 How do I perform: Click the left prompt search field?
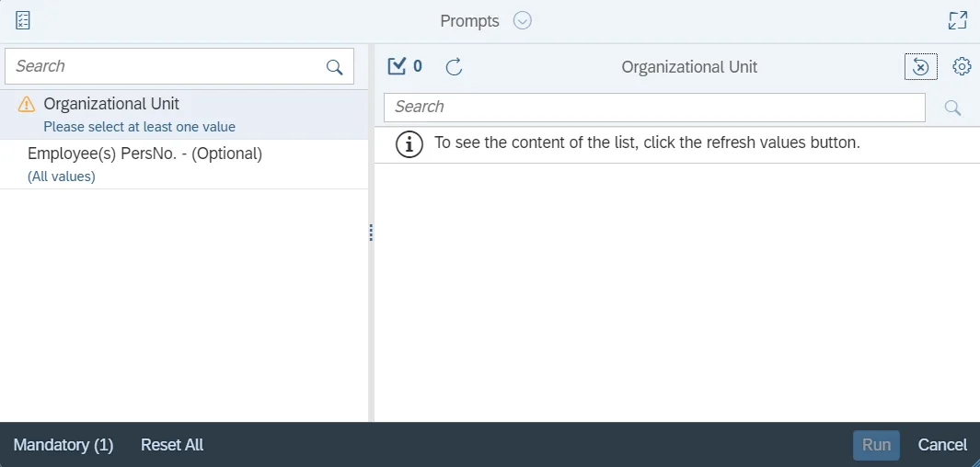pyautogui.click(x=166, y=66)
